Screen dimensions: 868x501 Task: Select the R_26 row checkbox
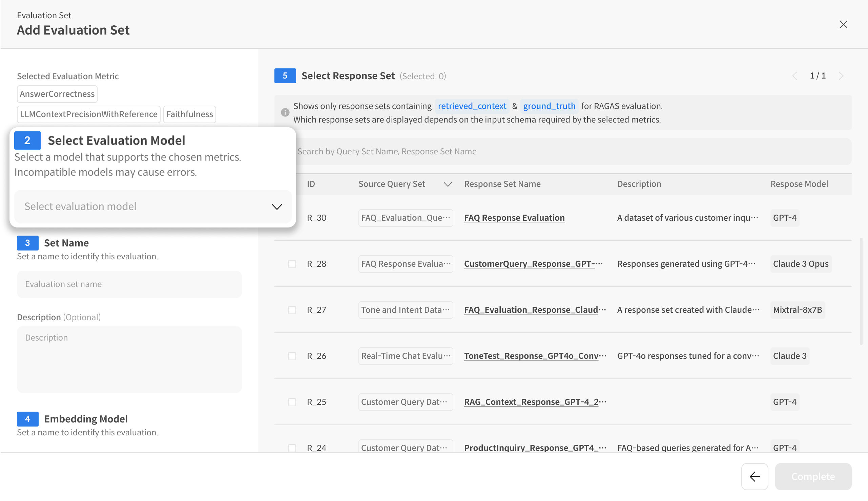pos(292,356)
